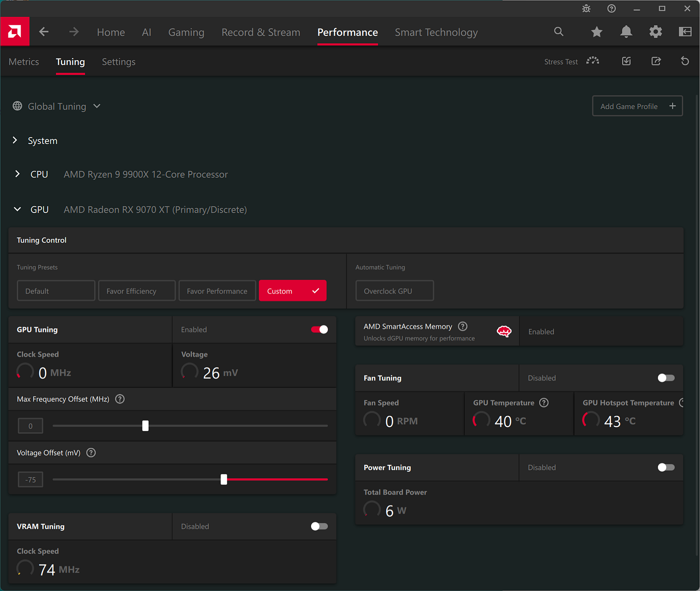Select the Default tuning preset
The image size is (700, 591).
[x=56, y=290]
